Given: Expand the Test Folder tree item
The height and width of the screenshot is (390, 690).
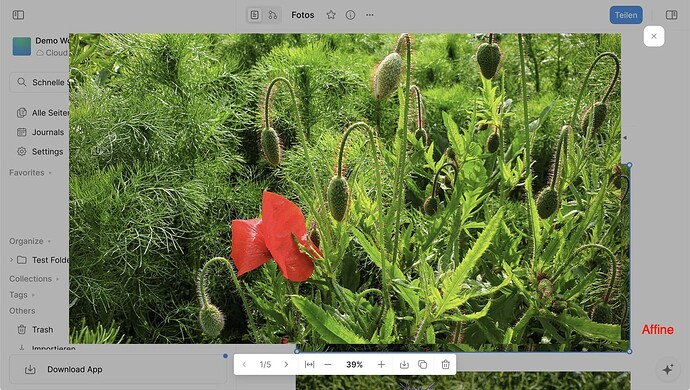Looking at the screenshot, I should coord(11,260).
